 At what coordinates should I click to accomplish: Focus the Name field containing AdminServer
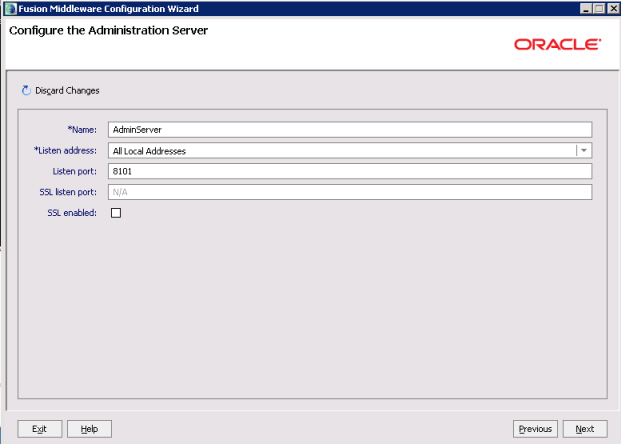click(x=350, y=130)
